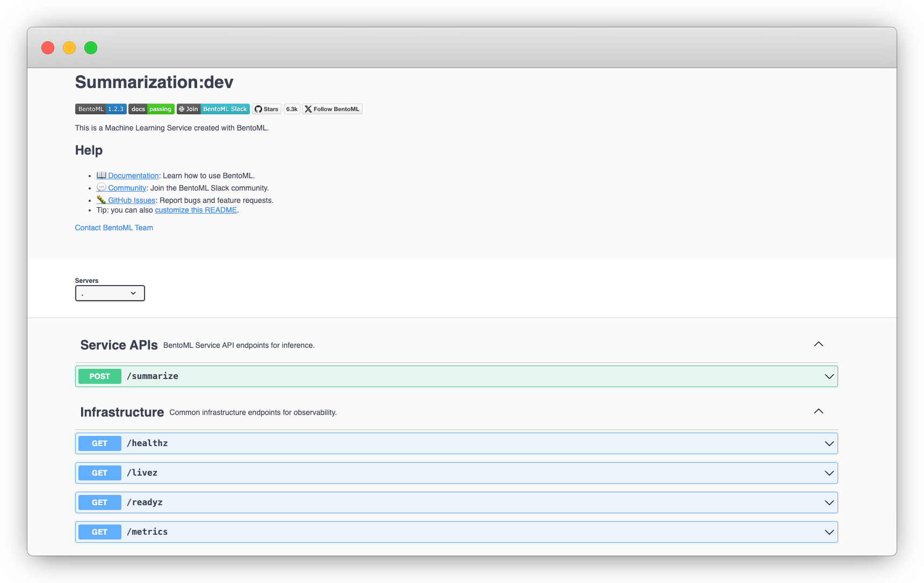This screenshot has height=583, width=924.
Task: Click the GET method label for /healthz
Action: [x=100, y=443]
